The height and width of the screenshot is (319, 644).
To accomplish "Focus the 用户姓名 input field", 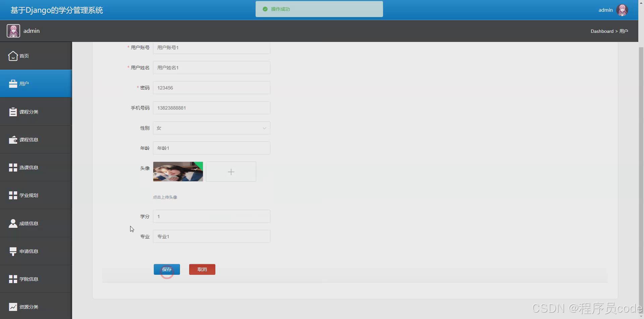I will [x=212, y=68].
